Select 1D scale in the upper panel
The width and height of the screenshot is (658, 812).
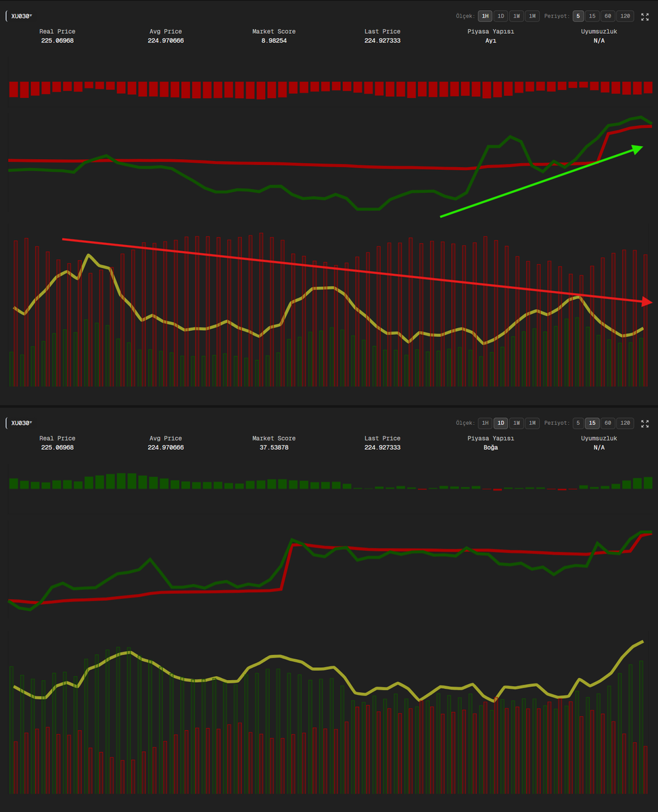[500, 16]
